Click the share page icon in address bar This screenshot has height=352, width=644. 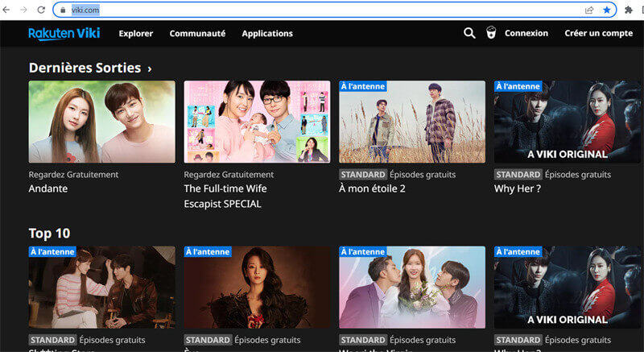tap(589, 10)
